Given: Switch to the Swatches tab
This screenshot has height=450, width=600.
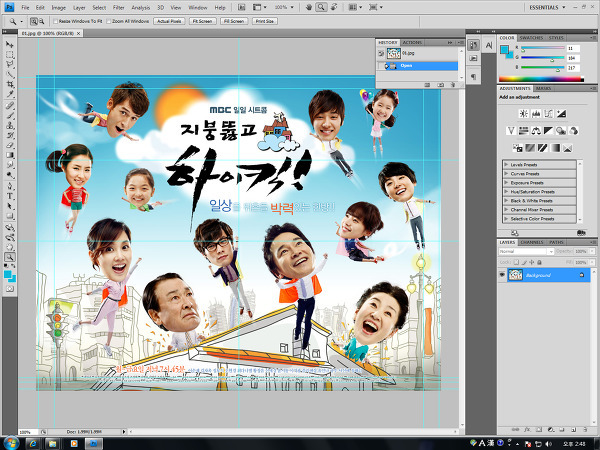Looking at the screenshot, I should [x=531, y=38].
